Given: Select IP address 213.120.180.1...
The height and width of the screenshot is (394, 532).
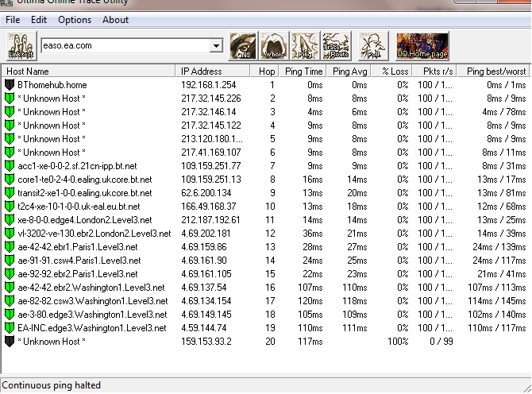Looking at the screenshot, I should [212, 139].
